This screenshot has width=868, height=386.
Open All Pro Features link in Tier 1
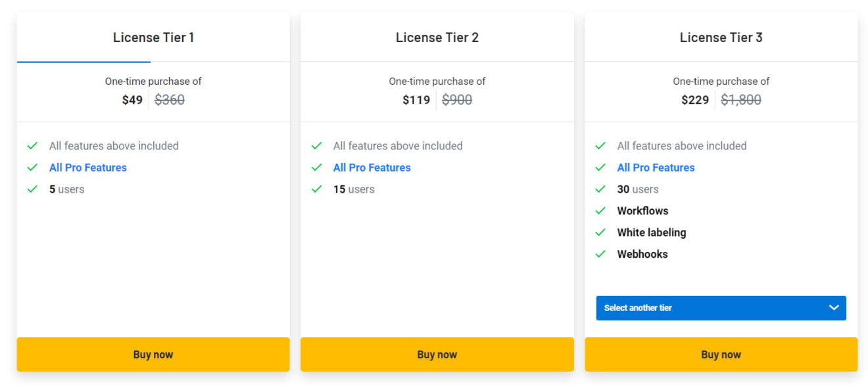(88, 168)
